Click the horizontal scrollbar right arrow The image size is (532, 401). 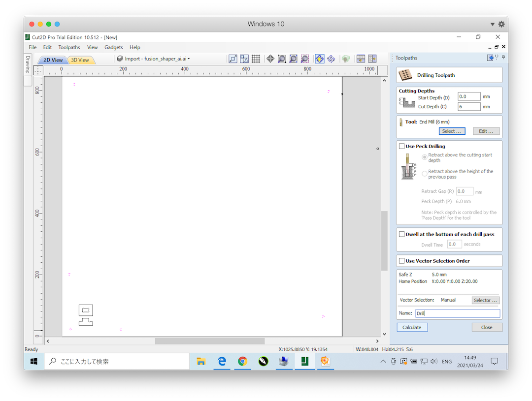click(377, 341)
